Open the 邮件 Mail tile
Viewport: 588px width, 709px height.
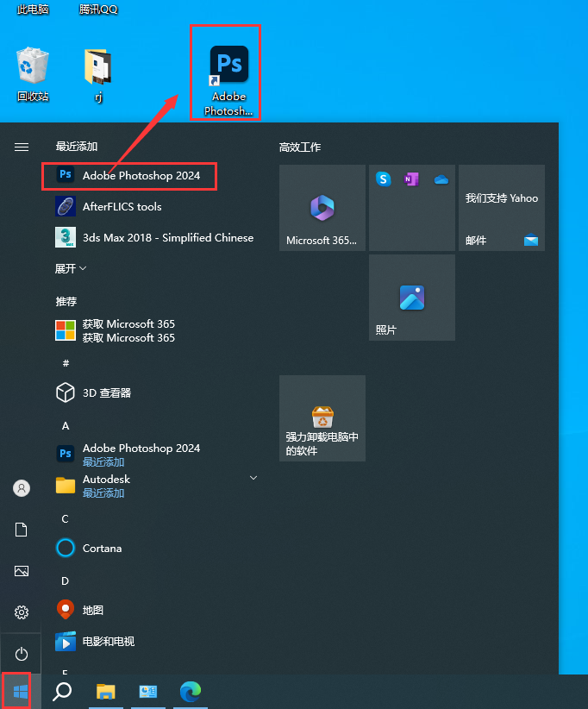click(x=502, y=208)
